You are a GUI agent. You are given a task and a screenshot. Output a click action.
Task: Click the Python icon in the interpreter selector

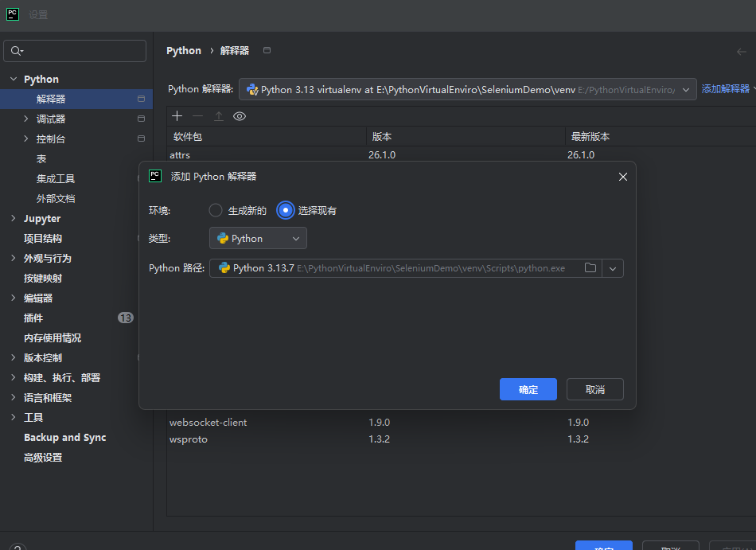(252, 89)
